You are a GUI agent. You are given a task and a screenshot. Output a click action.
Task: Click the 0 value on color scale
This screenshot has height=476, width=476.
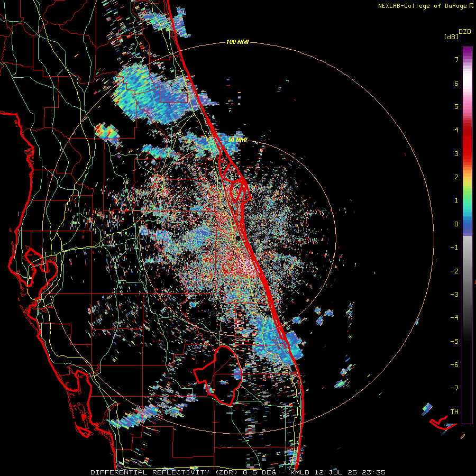[456, 224]
